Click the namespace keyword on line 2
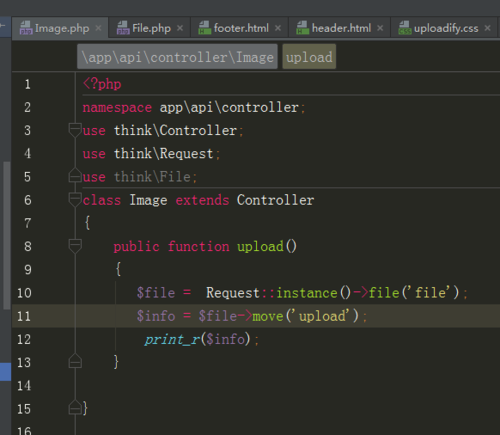Image resolution: width=500 pixels, height=435 pixels. [x=117, y=108]
